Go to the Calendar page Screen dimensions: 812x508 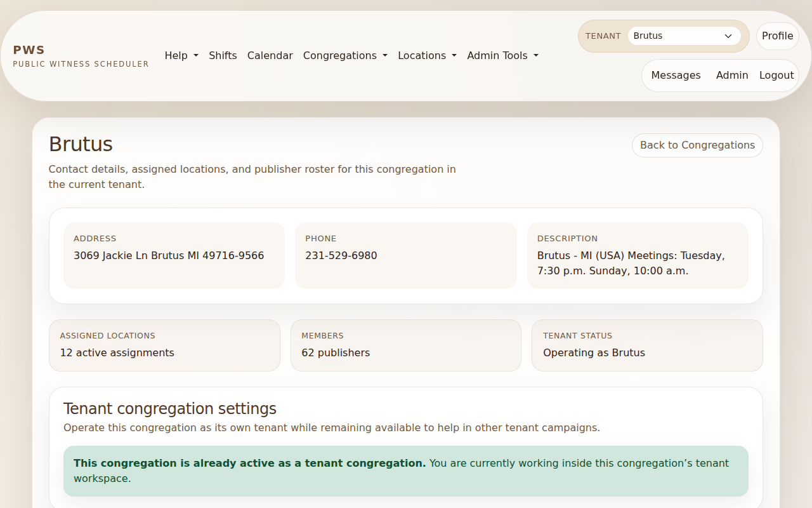click(270, 56)
